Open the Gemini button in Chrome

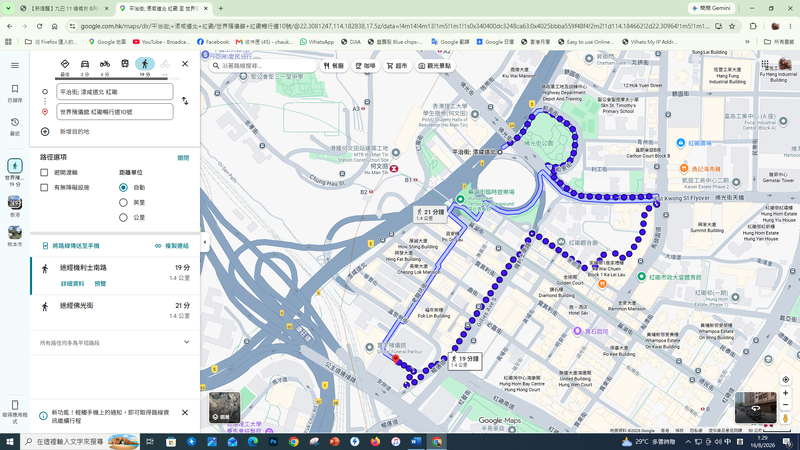click(712, 8)
